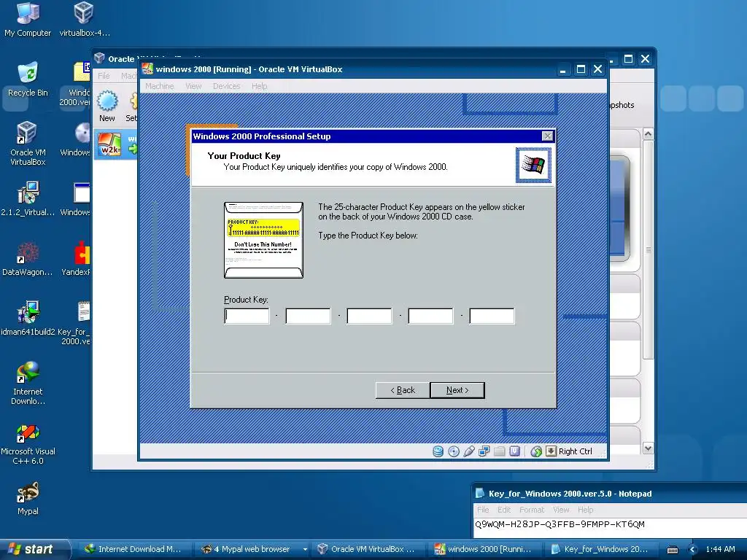Click the first Product Key field

(247, 316)
